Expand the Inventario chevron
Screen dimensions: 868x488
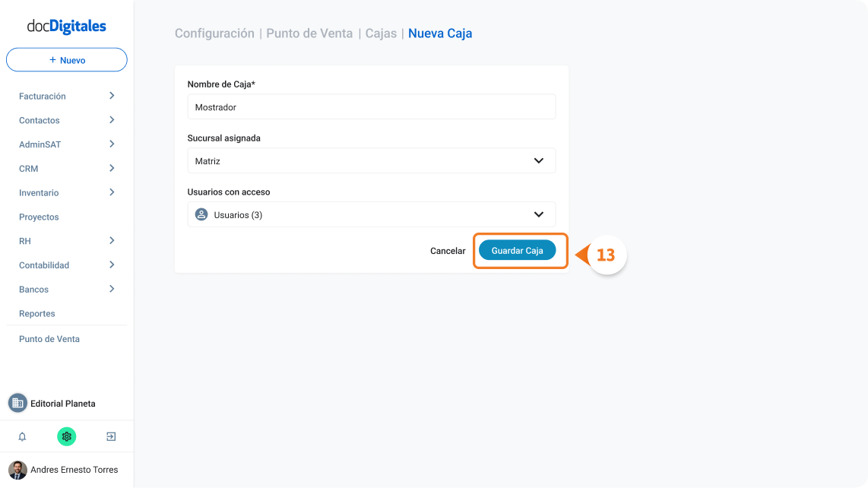click(112, 192)
